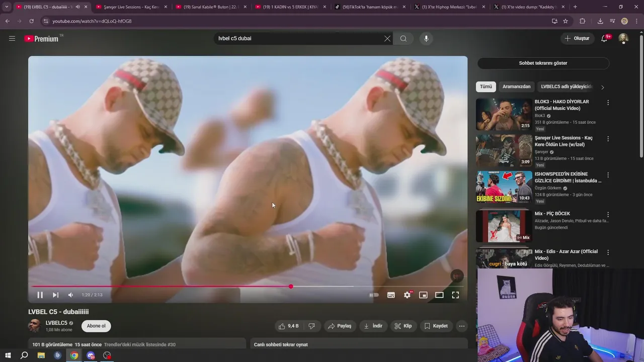Viewport: 644px width, 362px height.
Task: Open Şanışer Live Sessions video title
Action: tap(563, 141)
